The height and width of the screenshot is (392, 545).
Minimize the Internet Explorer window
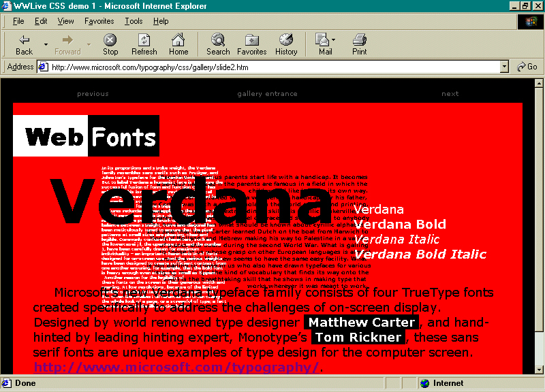click(514, 6)
